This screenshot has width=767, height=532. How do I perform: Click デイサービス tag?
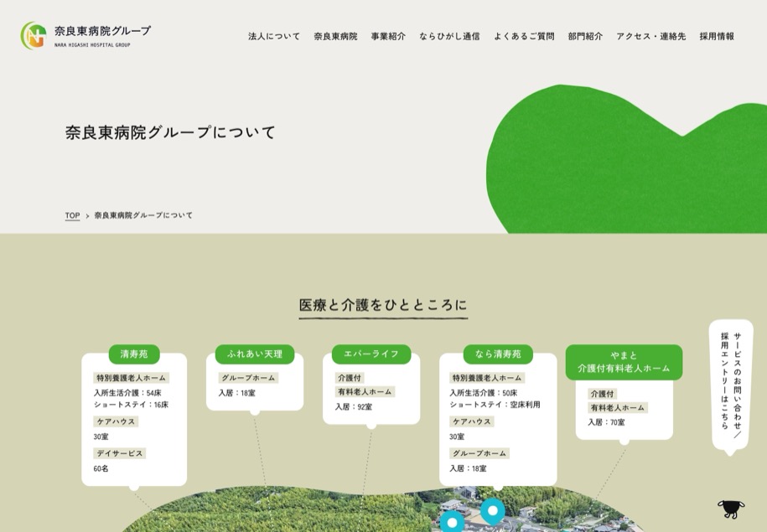point(119,454)
